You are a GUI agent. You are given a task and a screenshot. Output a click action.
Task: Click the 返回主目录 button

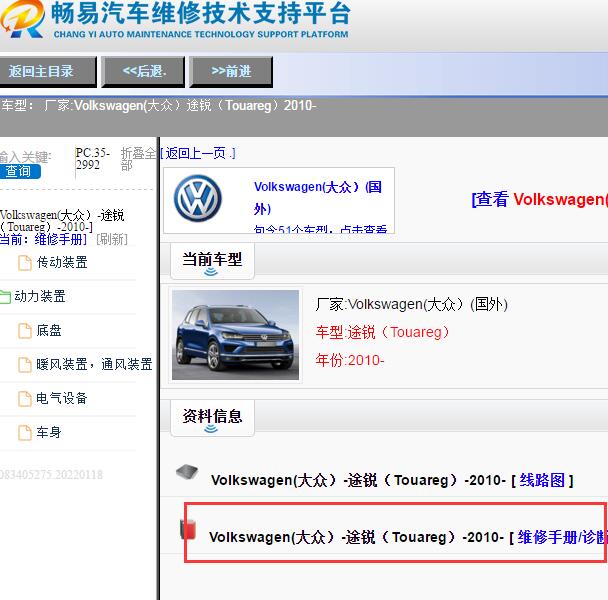point(47,71)
